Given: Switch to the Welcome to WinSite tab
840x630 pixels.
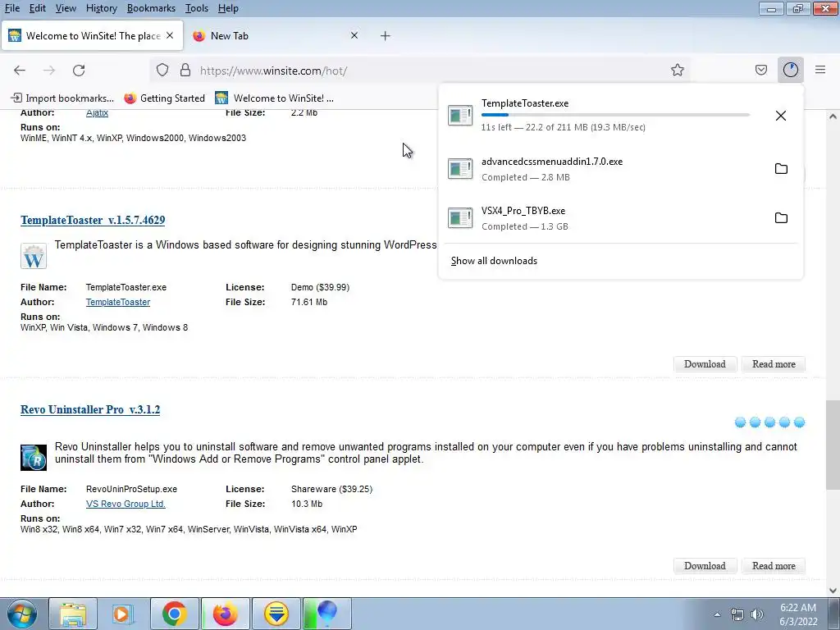Looking at the screenshot, I should pyautogui.click(x=92, y=36).
